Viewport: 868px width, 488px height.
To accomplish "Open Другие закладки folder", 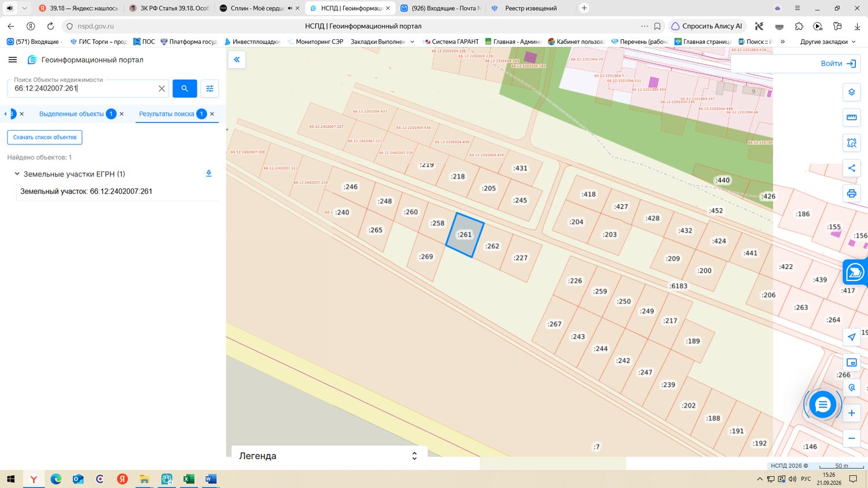I will tap(827, 42).
